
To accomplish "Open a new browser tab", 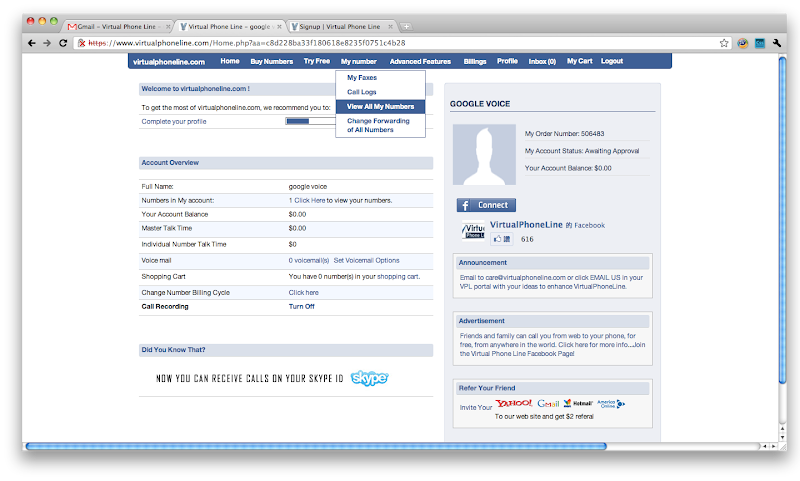I will tap(406, 27).
